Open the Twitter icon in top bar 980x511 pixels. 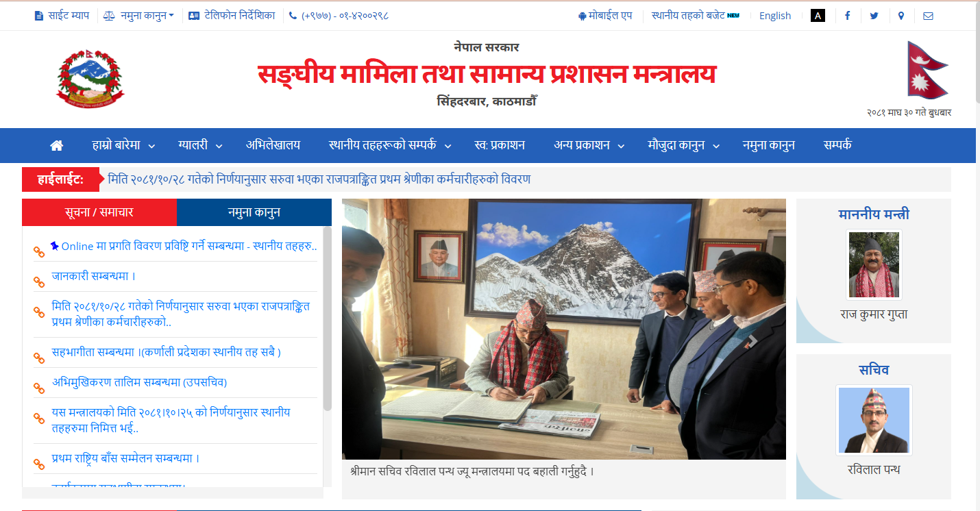click(874, 16)
